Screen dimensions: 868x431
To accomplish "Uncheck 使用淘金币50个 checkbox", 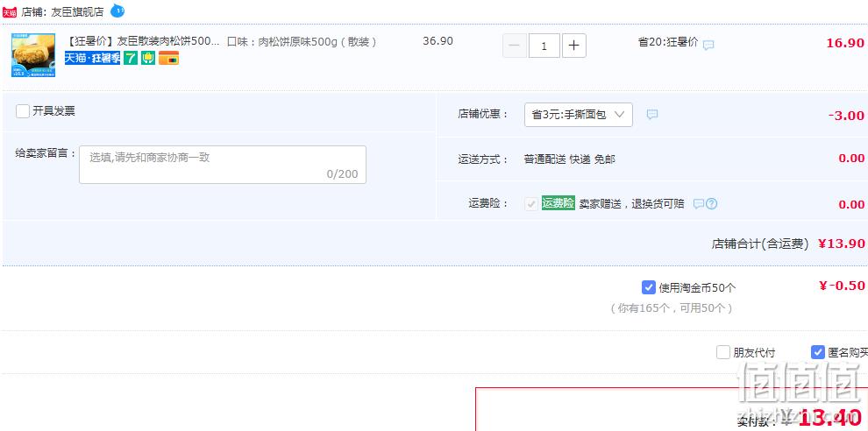I will (x=649, y=287).
